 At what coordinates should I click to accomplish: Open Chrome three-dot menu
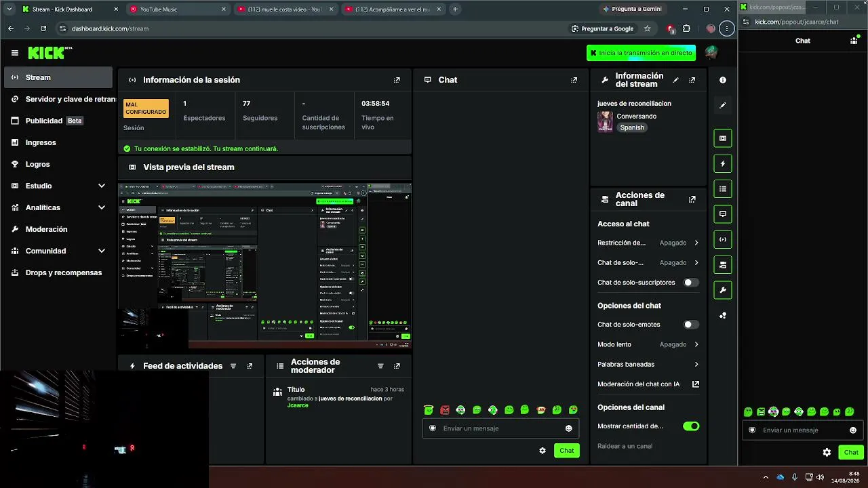pos(727,28)
